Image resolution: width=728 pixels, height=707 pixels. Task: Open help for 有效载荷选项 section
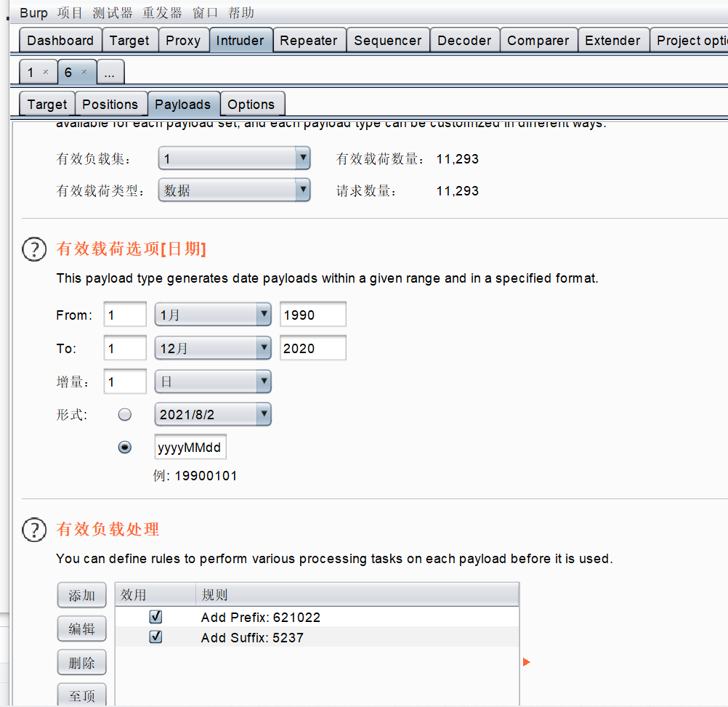(x=34, y=249)
